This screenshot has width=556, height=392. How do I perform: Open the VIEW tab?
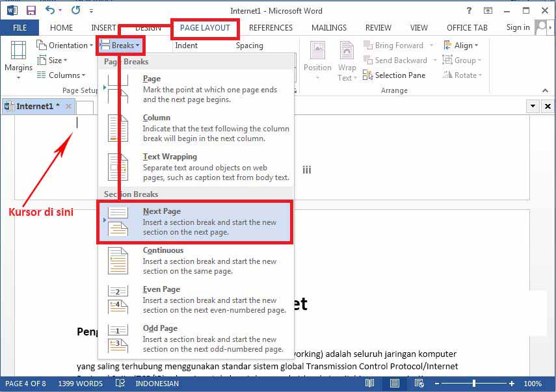coord(419,28)
